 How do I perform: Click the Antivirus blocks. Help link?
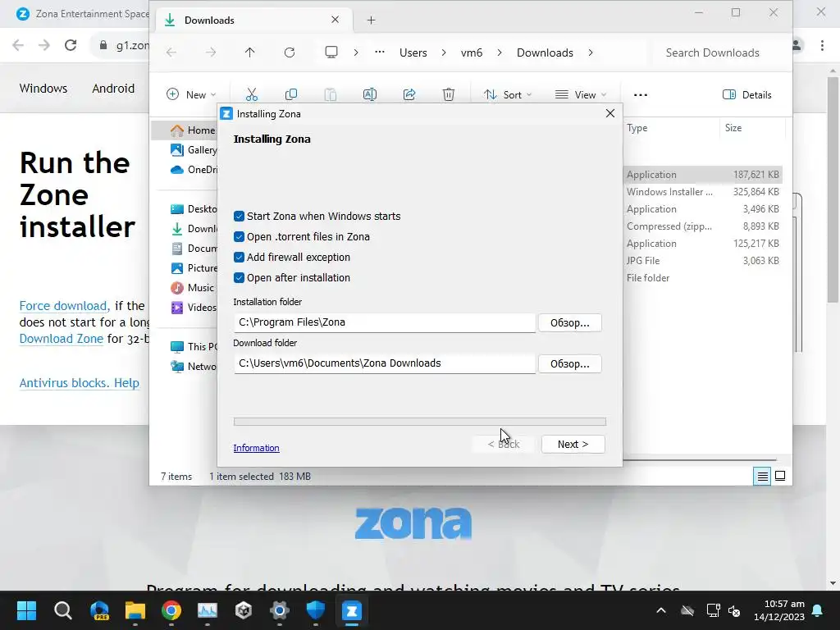pyautogui.click(x=80, y=383)
